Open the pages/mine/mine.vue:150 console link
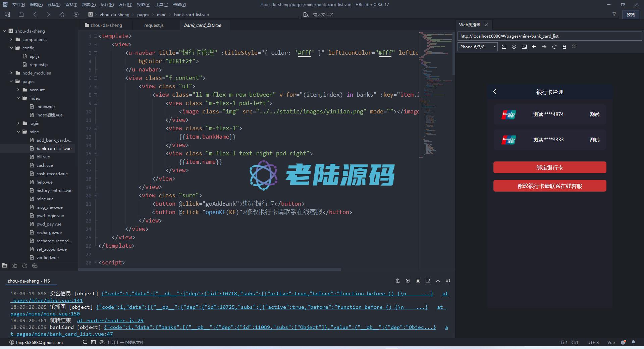 pos(45,314)
